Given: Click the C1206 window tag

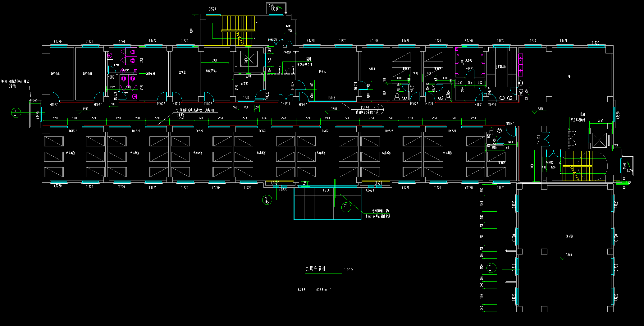Looking at the screenshot, I should pos(126,70).
